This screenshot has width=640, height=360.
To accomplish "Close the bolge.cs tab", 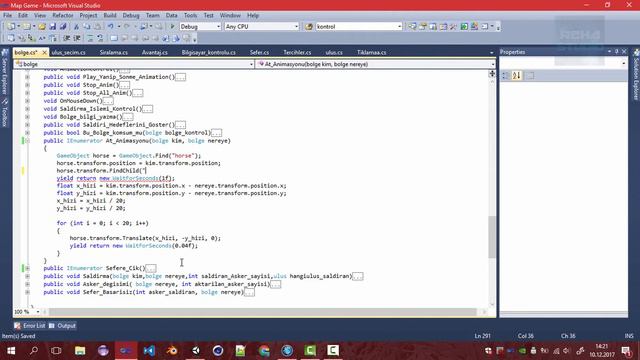I will [x=44, y=53].
